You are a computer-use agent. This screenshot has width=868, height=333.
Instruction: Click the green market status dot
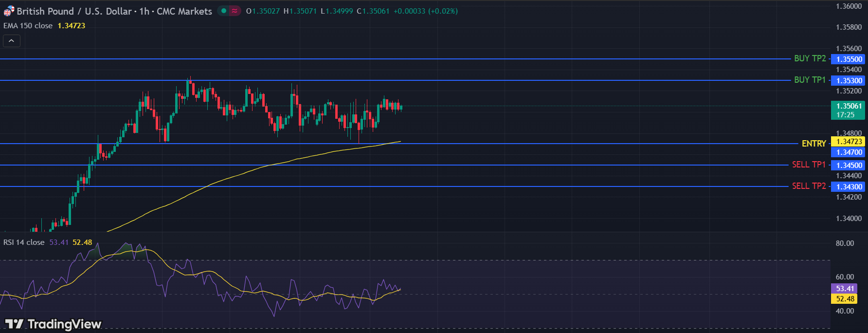tap(223, 11)
